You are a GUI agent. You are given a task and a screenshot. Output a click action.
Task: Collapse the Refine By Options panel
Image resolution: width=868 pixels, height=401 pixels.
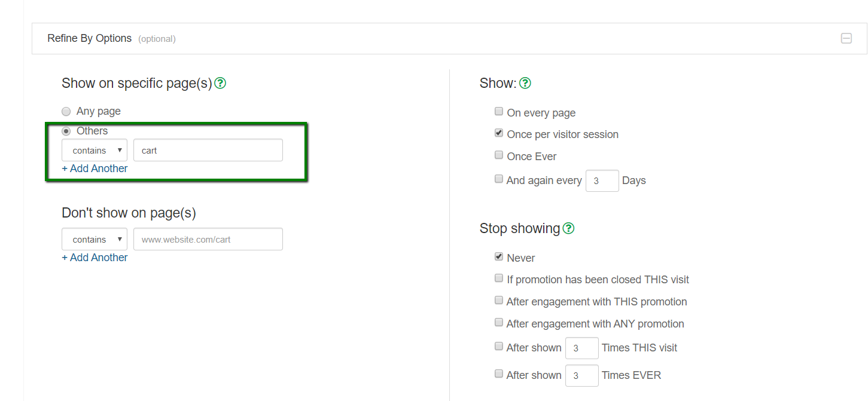(x=846, y=38)
